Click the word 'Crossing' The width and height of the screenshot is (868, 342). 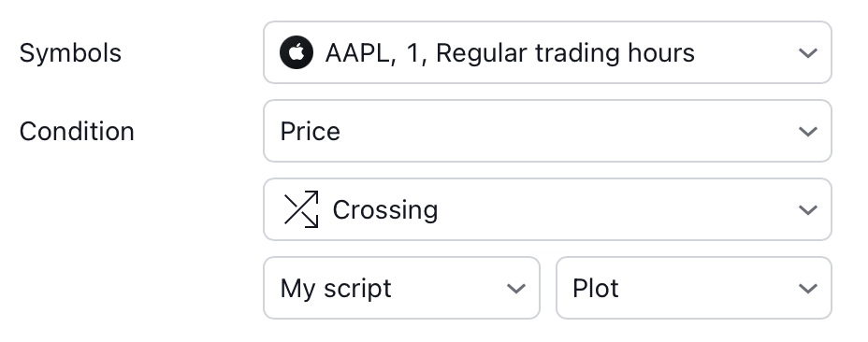pyautogui.click(x=385, y=210)
